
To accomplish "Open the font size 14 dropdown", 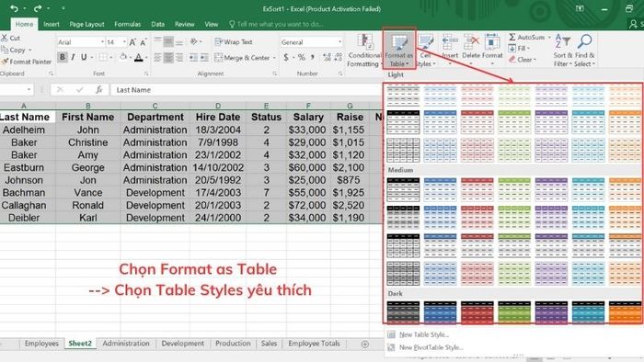I will pyautogui.click(x=124, y=42).
